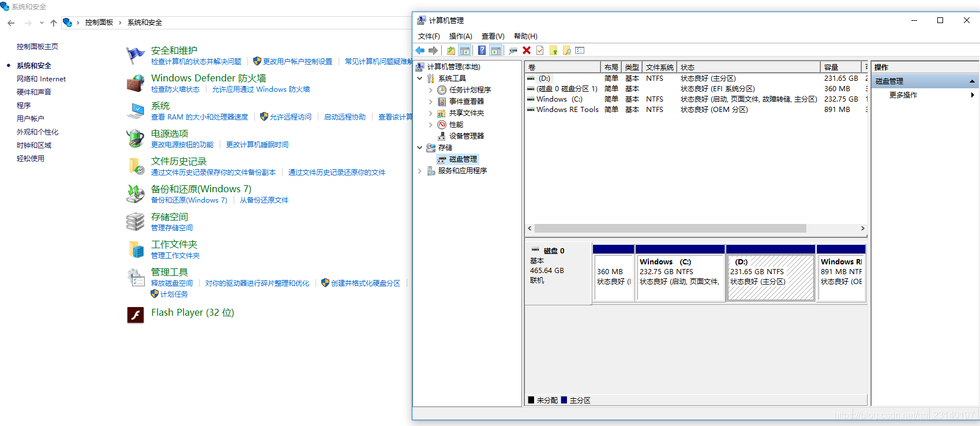Click the 文件历史记录 folder icon
The image size is (980, 426).
click(136, 166)
